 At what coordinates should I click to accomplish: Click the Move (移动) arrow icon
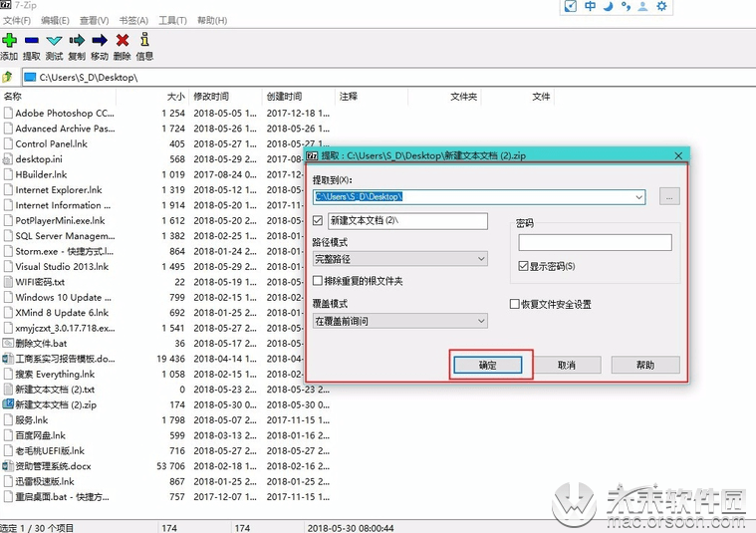(100, 41)
